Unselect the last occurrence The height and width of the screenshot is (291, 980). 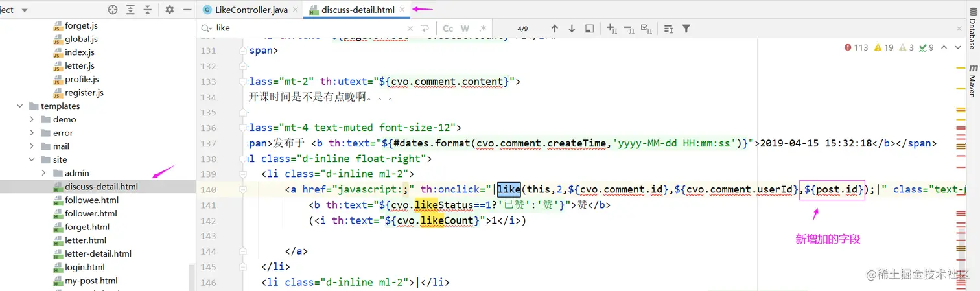point(629,29)
